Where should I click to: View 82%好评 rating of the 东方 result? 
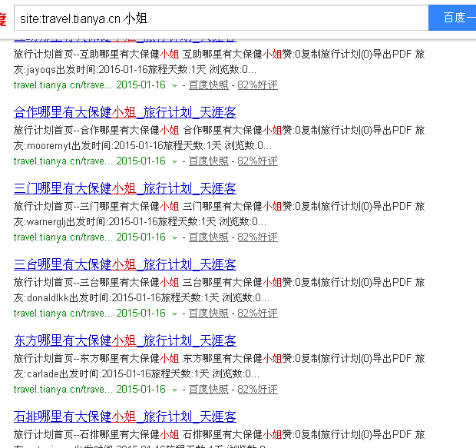point(257,389)
